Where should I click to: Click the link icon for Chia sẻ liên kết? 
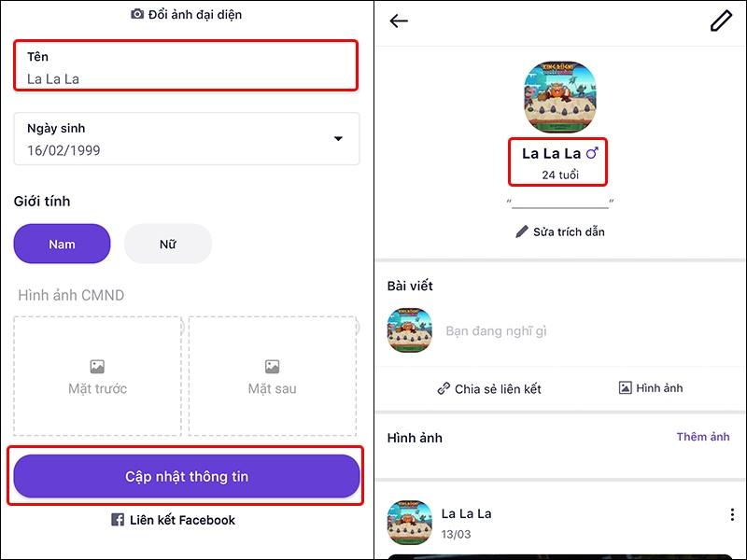[x=444, y=388]
